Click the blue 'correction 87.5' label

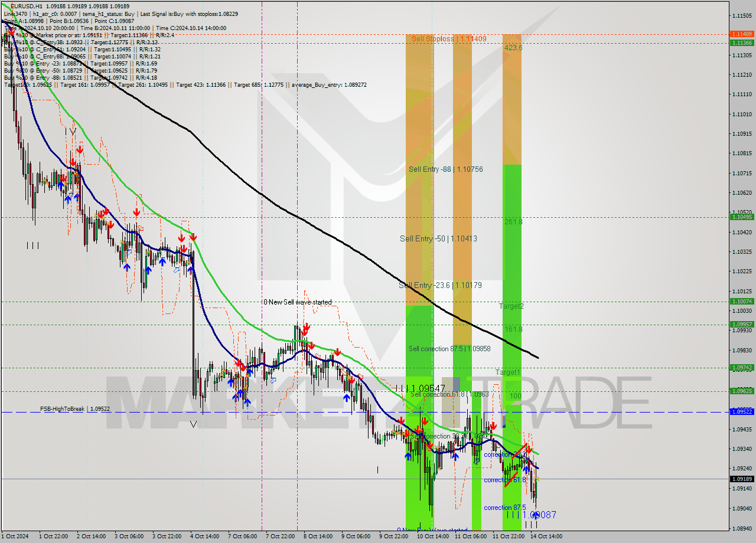(x=505, y=508)
